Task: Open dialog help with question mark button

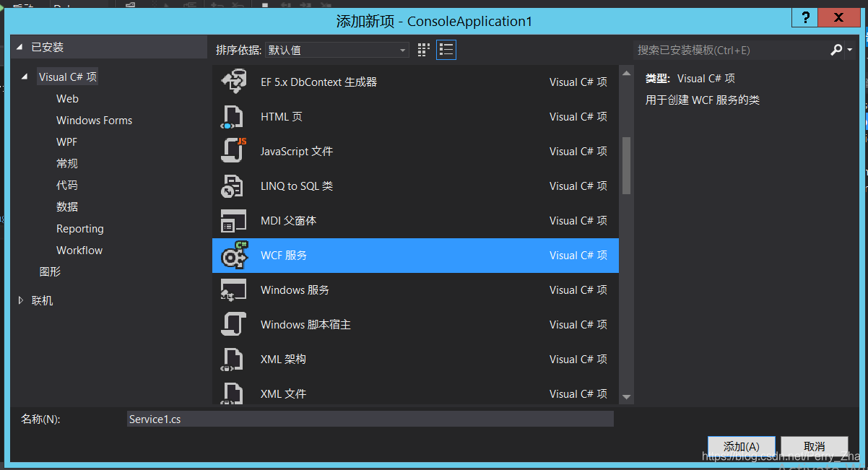Action: click(805, 18)
